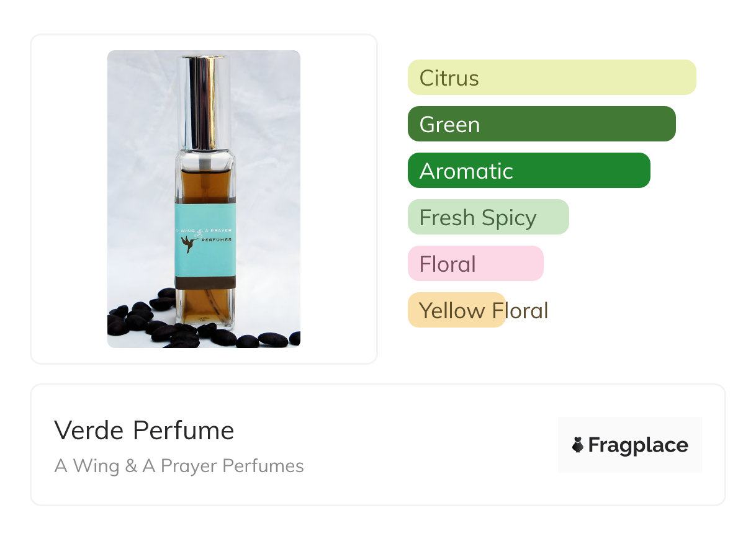Click the silver cap of the perfume bottle
Image resolution: width=756 pixels, height=536 pixels.
[x=204, y=102]
